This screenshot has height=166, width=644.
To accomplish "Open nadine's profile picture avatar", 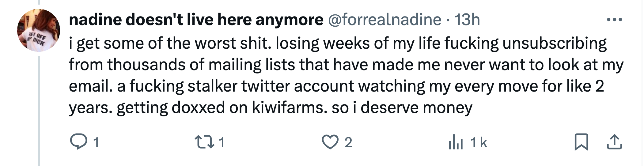I will click(x=39, y=30).
